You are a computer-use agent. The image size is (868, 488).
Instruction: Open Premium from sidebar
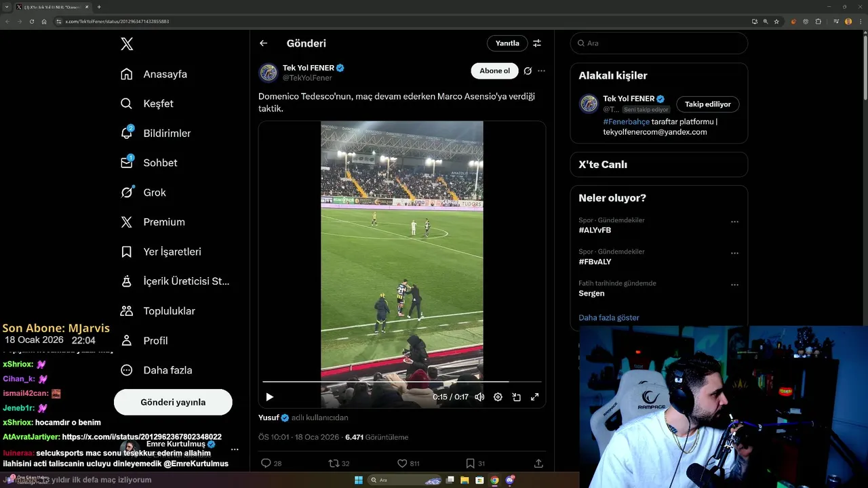[x=153, y=222]
